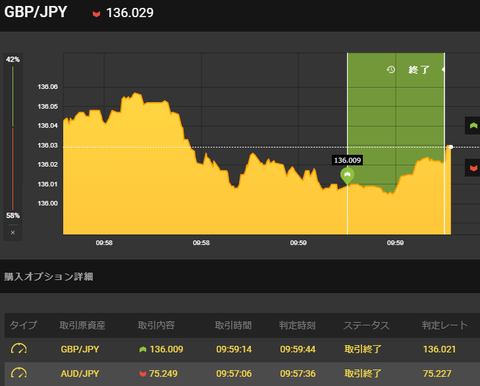480x386 pixels.
Task: Click the タイプ column header
Action: click(x=23, y=325)
